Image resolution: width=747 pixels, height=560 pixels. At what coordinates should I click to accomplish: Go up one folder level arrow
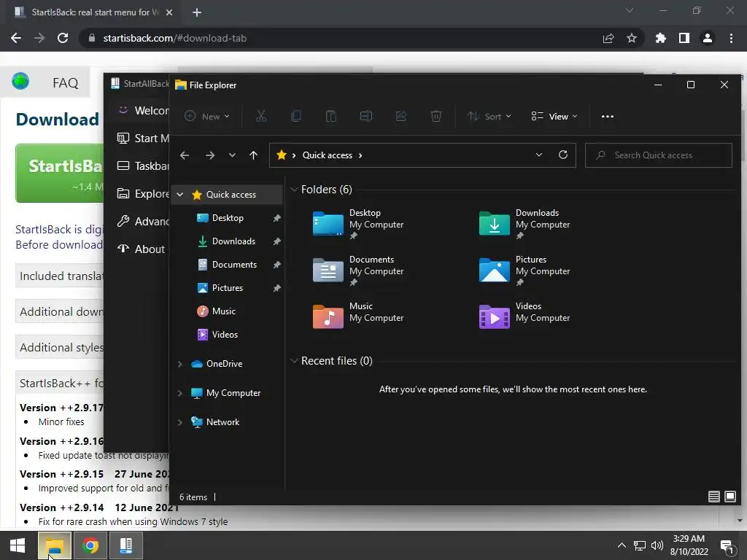click(x=253, y=155)
